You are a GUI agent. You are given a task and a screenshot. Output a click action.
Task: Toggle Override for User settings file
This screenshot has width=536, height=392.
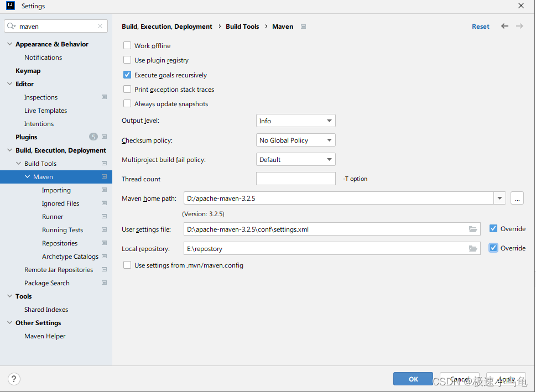click(493, 229)
